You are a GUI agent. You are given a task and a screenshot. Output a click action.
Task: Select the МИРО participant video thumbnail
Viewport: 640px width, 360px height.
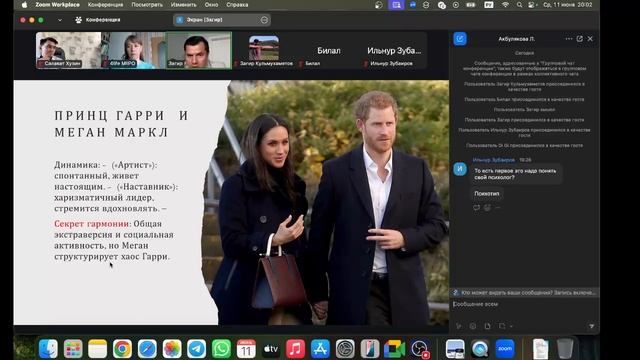tap(133, 50)
